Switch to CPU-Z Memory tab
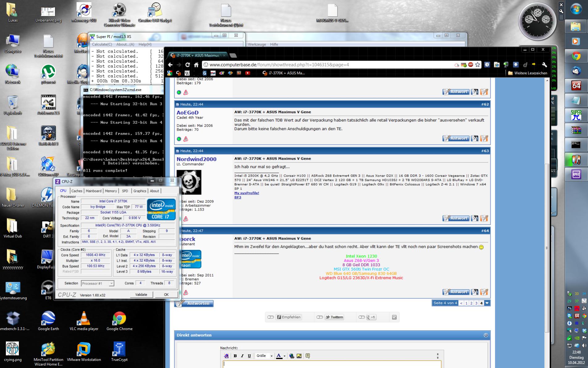This screenshot has height=368, width=588. pyautogui.click(x=111, y=191)
